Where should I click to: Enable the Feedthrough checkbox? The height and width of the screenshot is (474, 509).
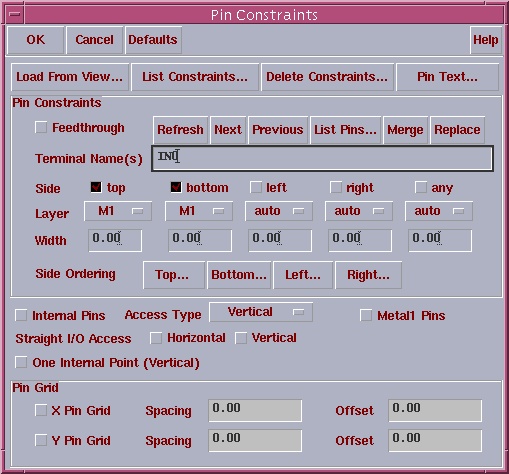pyautogui.click(x=41, y=128)
